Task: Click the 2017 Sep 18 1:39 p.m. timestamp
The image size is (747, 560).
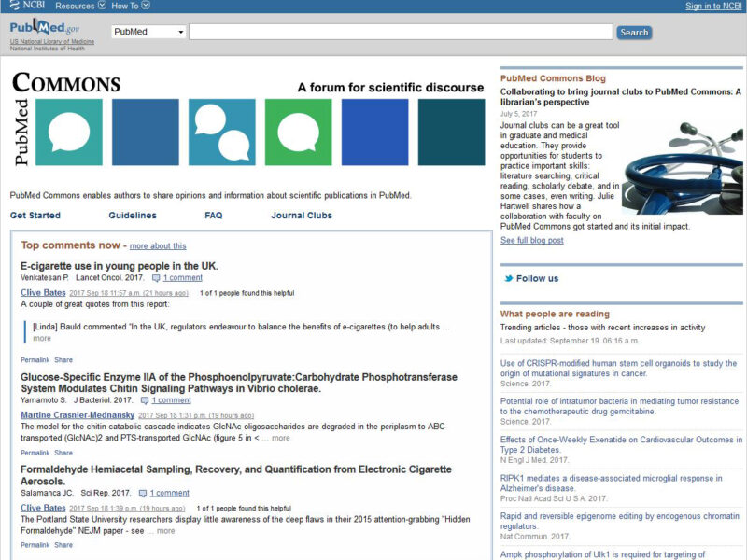Action: pyautogui.click(x=127, y=509)
